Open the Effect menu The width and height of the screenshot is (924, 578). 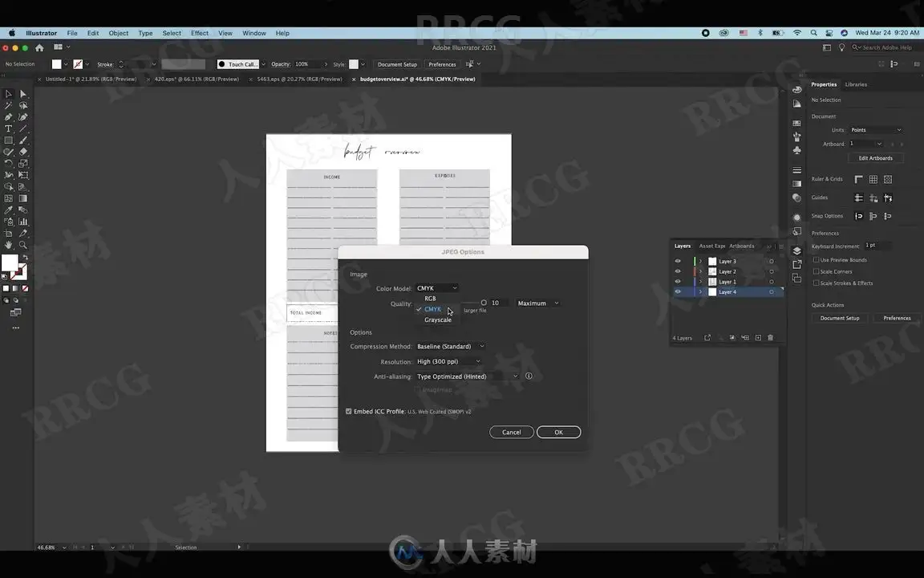point(199,33)
